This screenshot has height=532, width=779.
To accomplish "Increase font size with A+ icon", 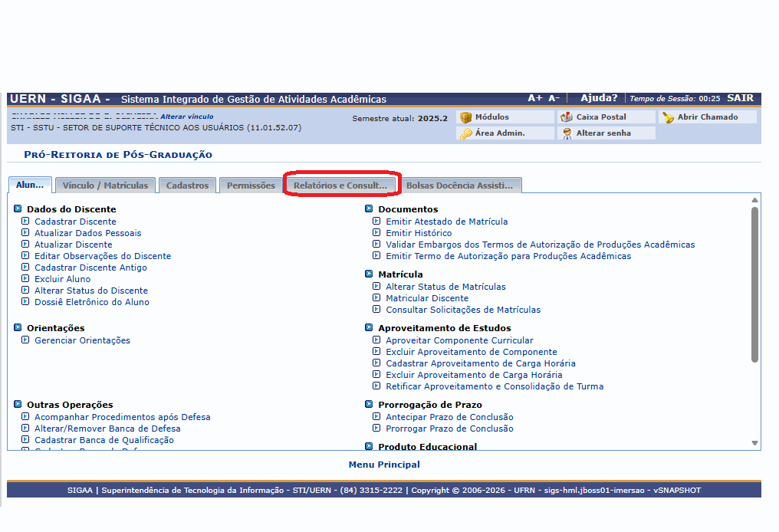I will point(534,98).
